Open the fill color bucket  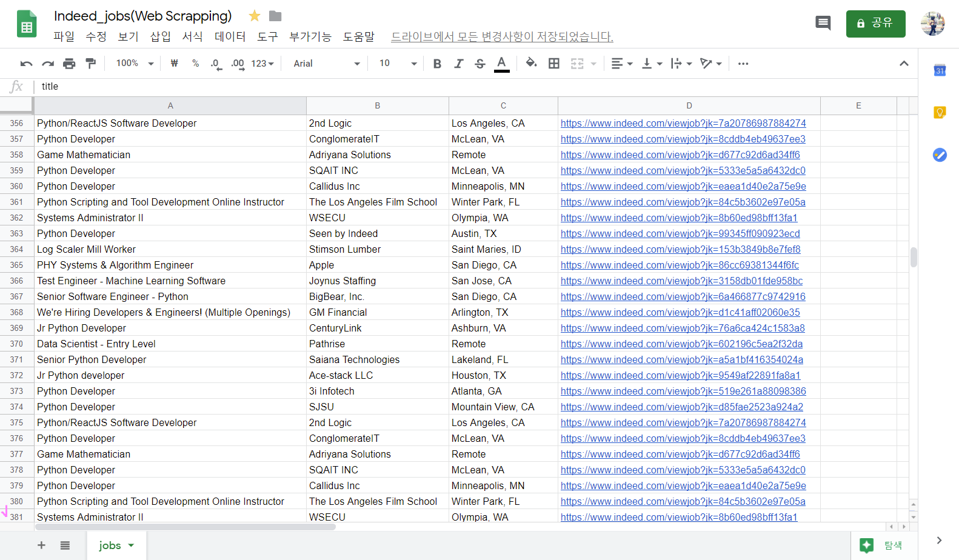click(x=532, y=63)
